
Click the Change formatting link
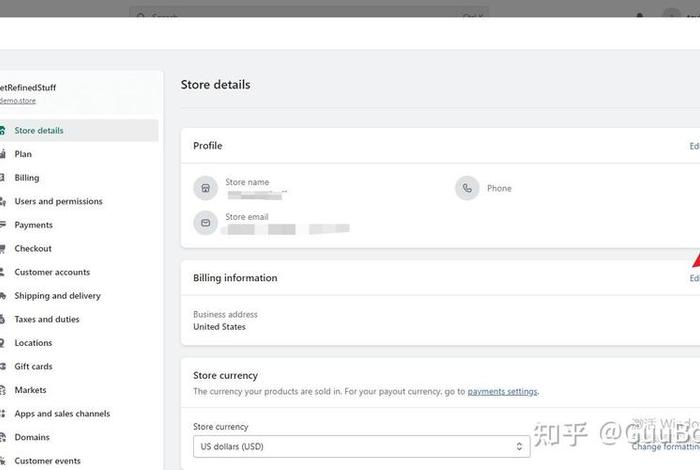[666, 446]
